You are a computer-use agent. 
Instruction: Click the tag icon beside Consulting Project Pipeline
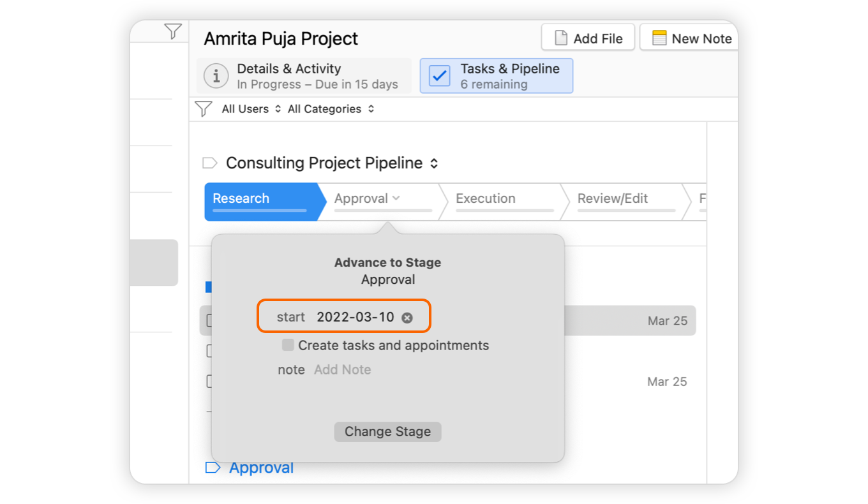pyautogui.click(x=209, y=163)
